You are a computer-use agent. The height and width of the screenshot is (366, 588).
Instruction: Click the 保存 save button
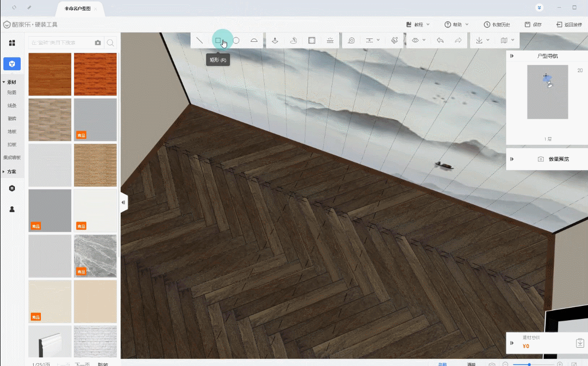coord(533,25)
